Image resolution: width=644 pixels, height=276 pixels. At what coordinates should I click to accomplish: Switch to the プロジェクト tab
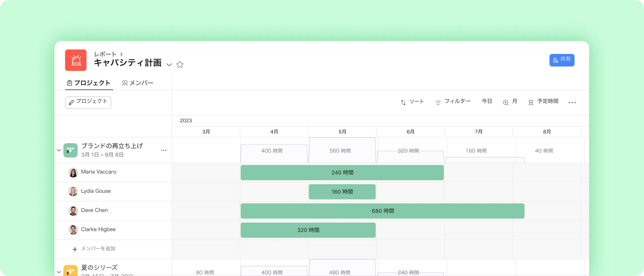click(x=89, y=83)
